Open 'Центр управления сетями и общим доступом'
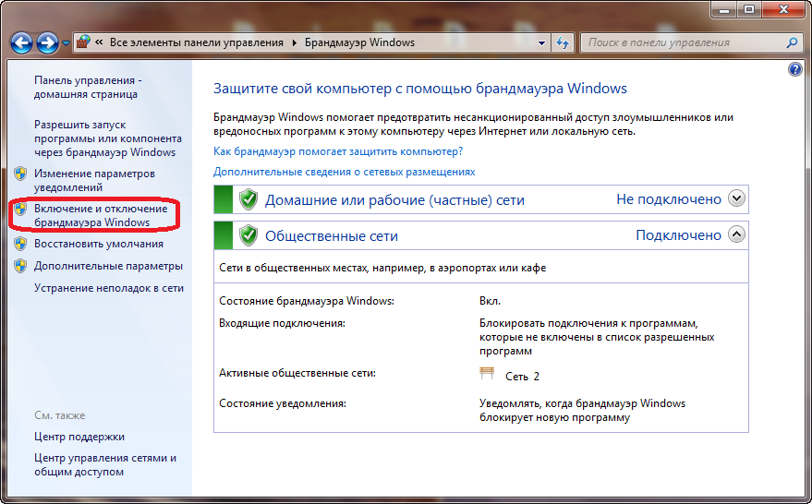Image resolution: width=812 pixels, height=504 pixels. 105,464
